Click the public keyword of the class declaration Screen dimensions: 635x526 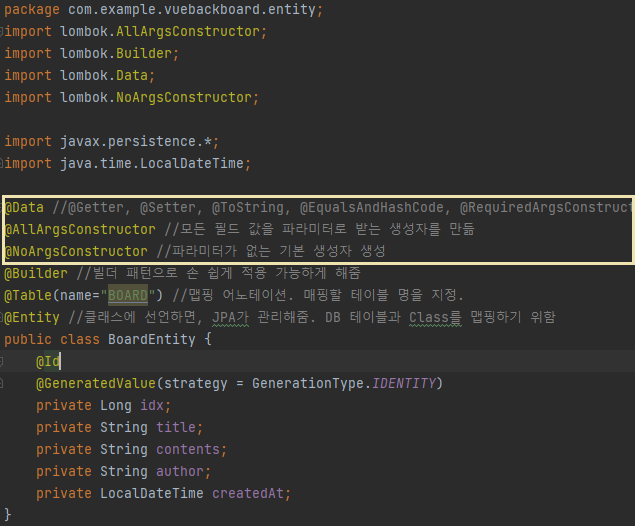28,339
